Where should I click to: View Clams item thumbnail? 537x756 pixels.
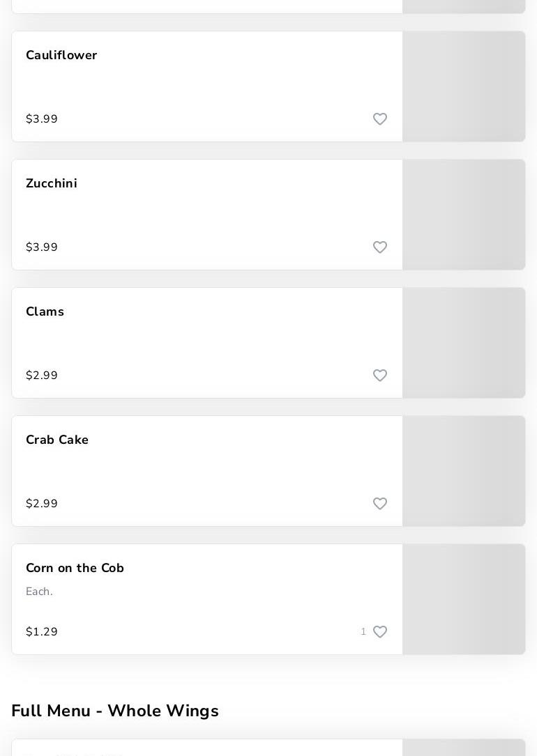(x=464, y=343)
